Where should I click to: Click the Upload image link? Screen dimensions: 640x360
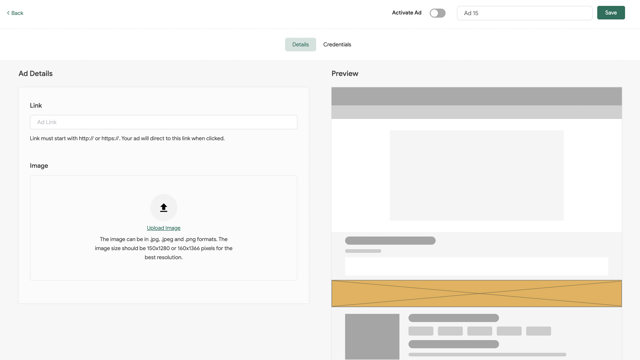tap(164, 228)
